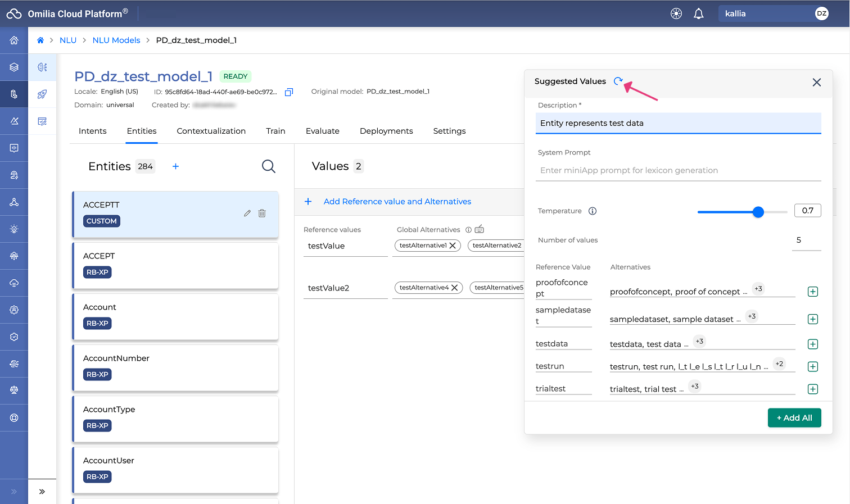The height and width of the screenshot is (504, 850).
Task: Expand the left sidebar with double chevron
Action: 42,492
